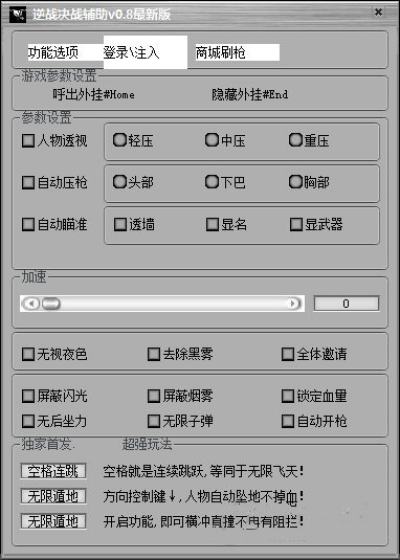Toggle the 屏蔽烟雾 checkbox
Viewport: 400px width, 560px height.
[154, 396]
